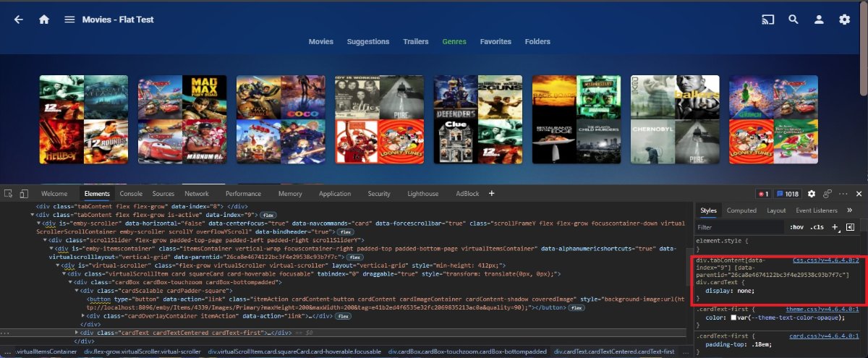Switch to the Suggestions tab
The image size is (868, 358).
[368, 42]
